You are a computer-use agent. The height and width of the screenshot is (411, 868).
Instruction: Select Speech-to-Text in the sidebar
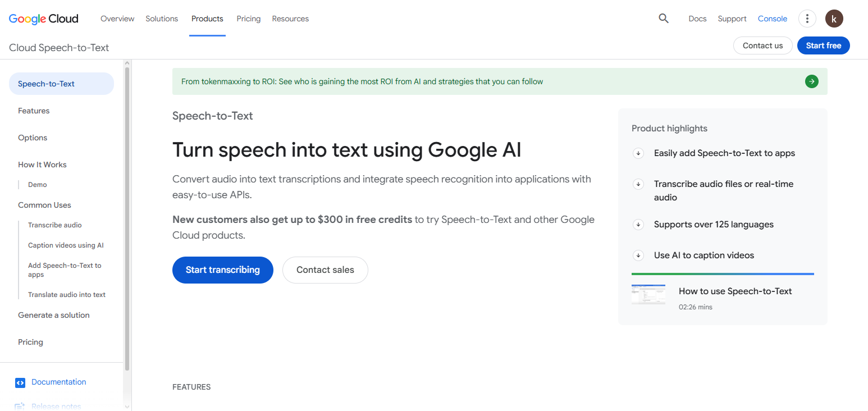coord(61,84)
